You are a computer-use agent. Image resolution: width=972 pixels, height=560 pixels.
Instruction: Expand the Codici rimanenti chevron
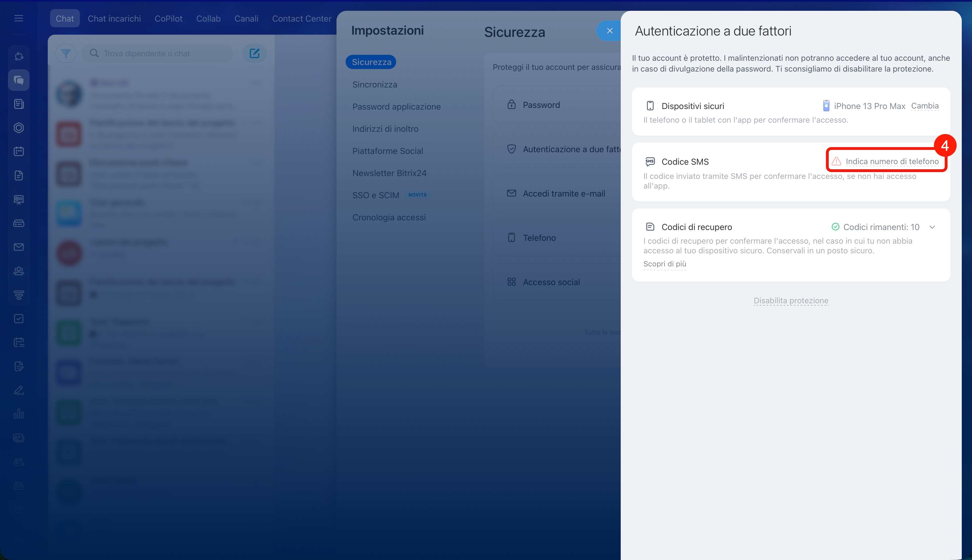point(932,227)
